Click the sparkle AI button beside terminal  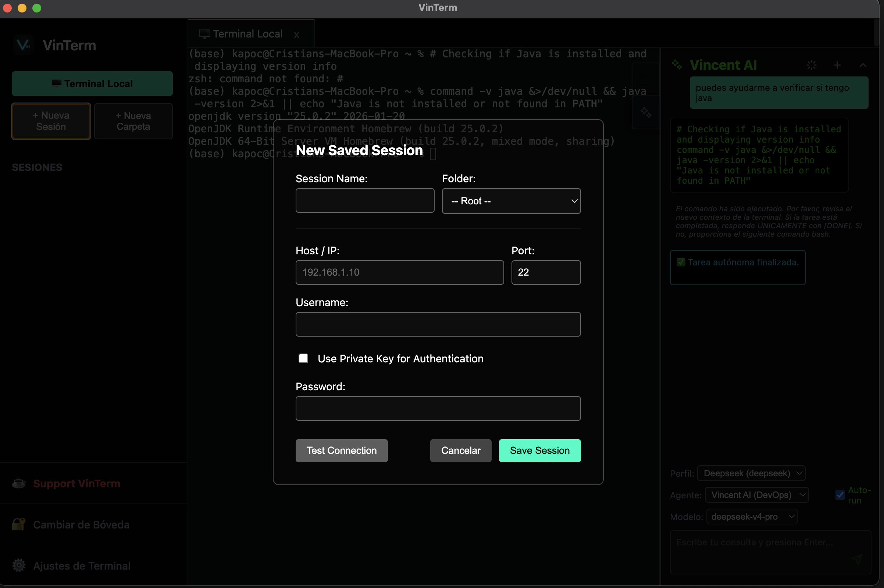645,112
